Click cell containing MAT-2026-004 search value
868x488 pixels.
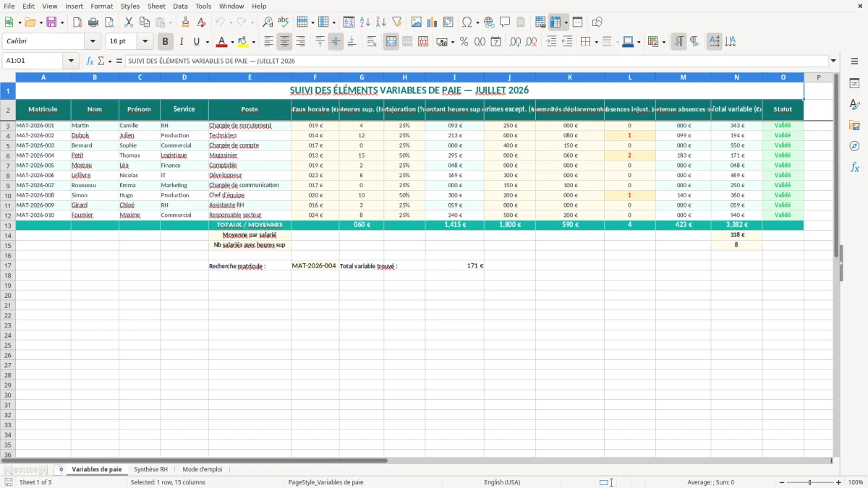[x=315, y=265]
